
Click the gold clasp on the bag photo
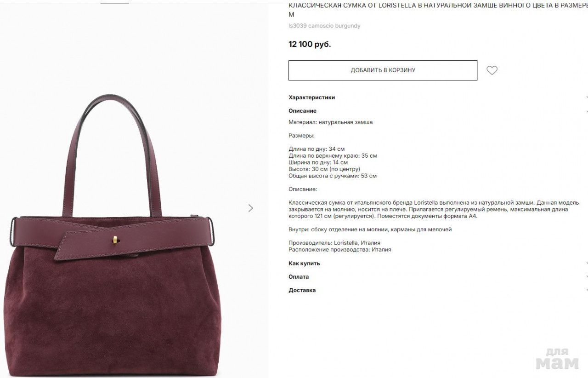pos(114,240)
